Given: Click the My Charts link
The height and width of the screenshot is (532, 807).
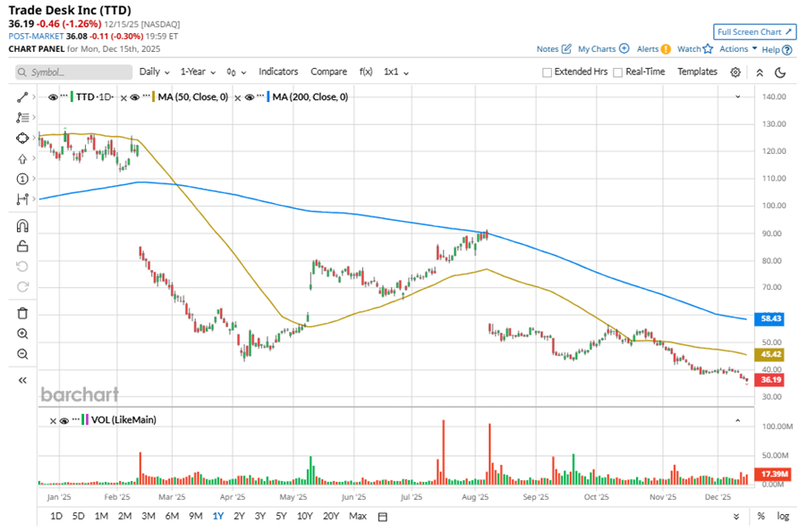Looking at the screenshot, I should [x=597, y=49].
